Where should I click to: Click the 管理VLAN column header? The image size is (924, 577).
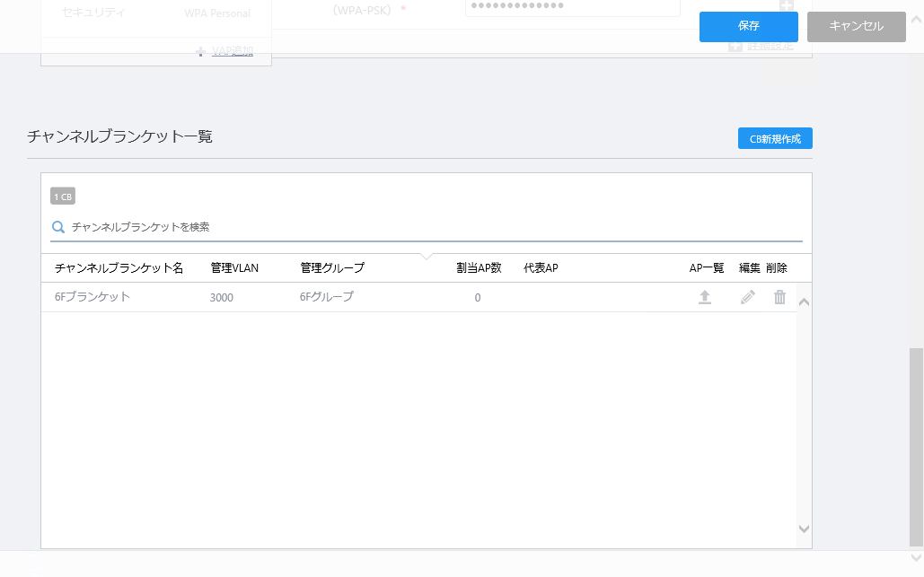[234, 268]
